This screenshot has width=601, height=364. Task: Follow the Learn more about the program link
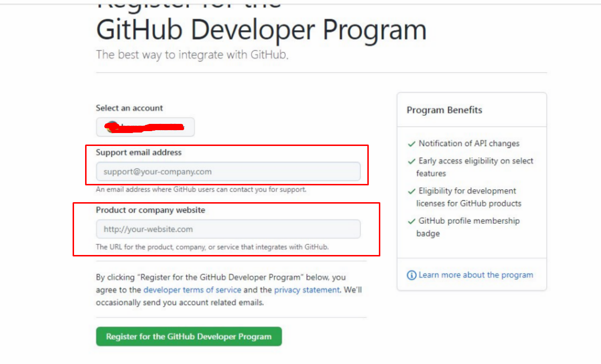[476, 275]
